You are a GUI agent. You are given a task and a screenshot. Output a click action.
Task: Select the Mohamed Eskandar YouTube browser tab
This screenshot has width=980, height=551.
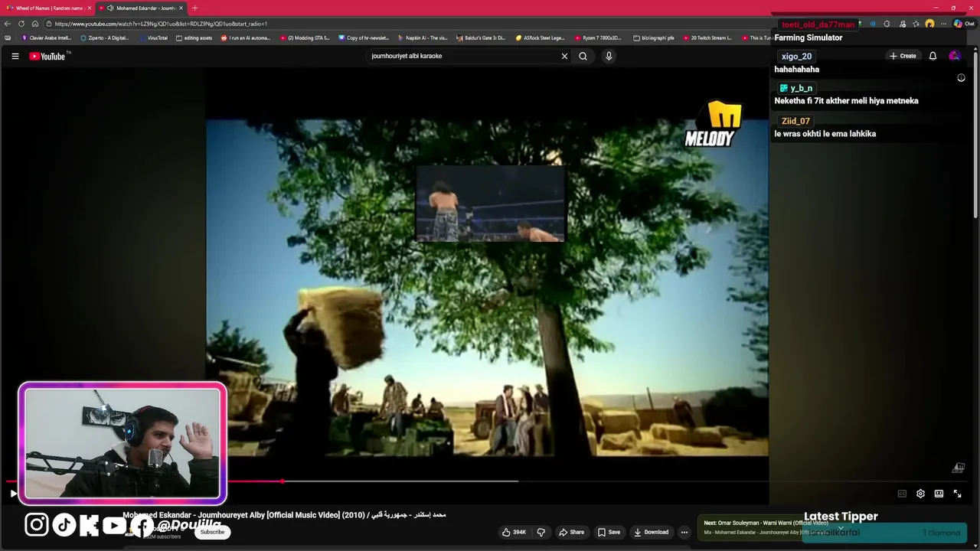[x=140, y=8]
